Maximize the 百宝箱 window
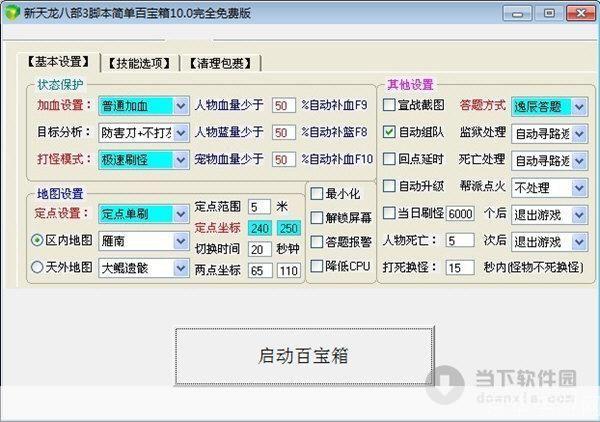Screen dimensions: 600x422 [x=549, y=13]
